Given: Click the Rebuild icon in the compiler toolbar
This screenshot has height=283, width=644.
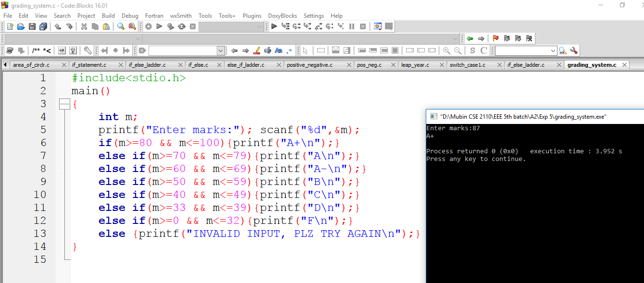Looking at the screenshot, I should (x=182, y=26).
